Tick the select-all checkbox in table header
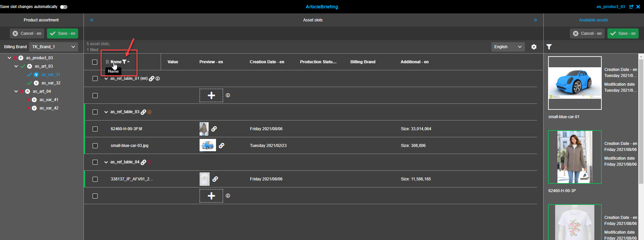 tap(95, 62)
